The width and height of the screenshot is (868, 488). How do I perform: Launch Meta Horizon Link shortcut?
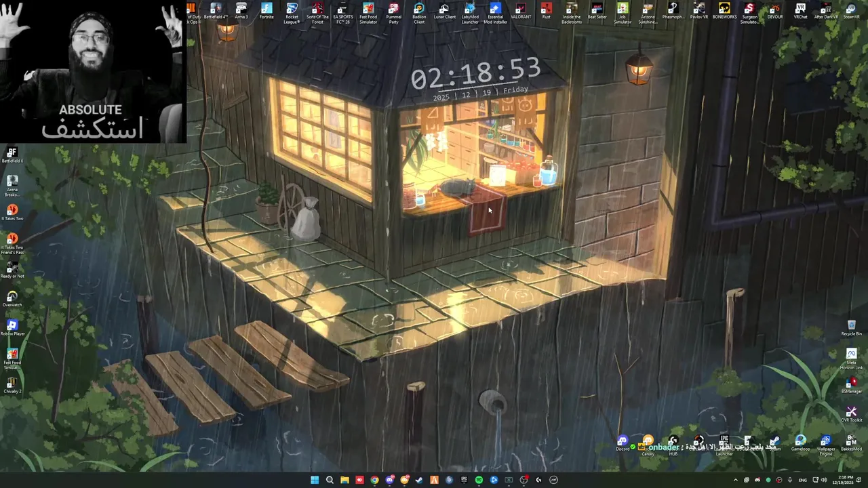click(852, 359)
